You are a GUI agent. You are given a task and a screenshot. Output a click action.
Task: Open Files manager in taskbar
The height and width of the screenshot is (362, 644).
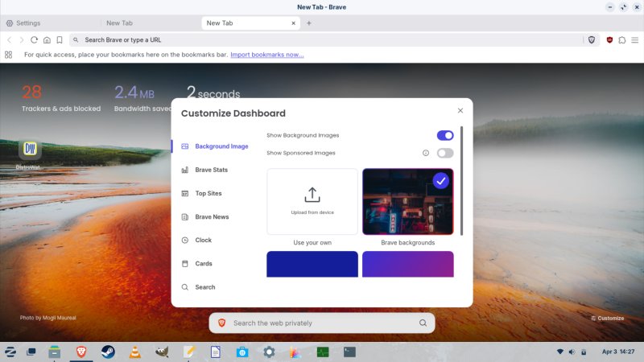pos(54,352)
